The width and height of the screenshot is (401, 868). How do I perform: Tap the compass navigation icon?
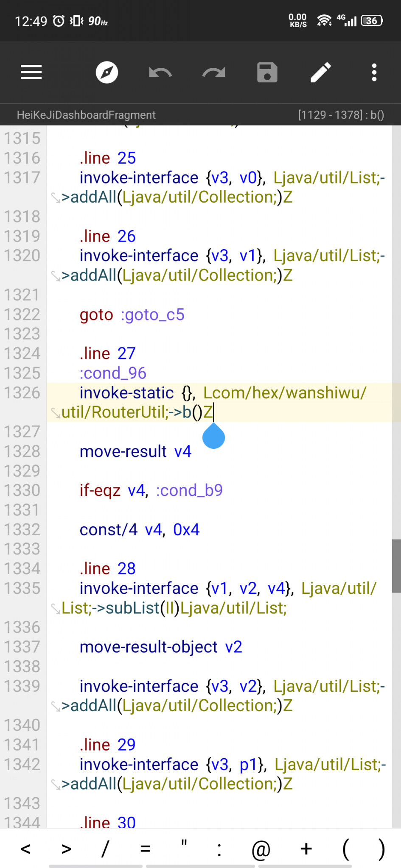[107, 72]
